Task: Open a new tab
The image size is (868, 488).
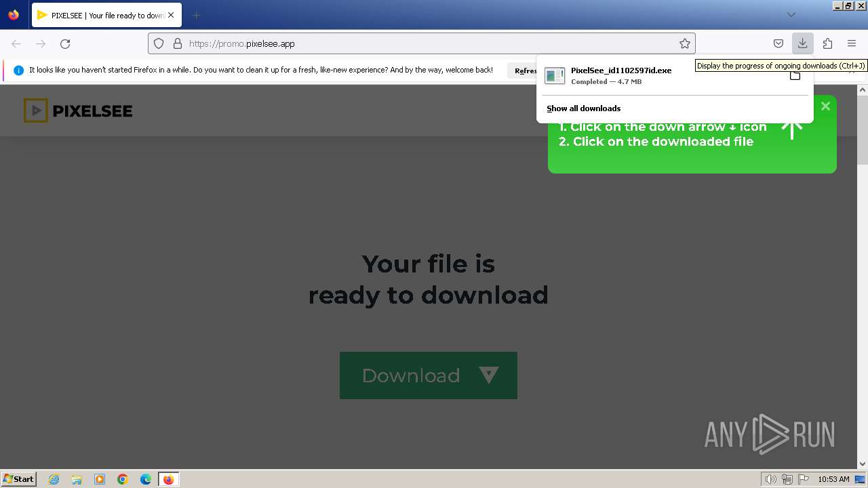Action: coord(196,15)
